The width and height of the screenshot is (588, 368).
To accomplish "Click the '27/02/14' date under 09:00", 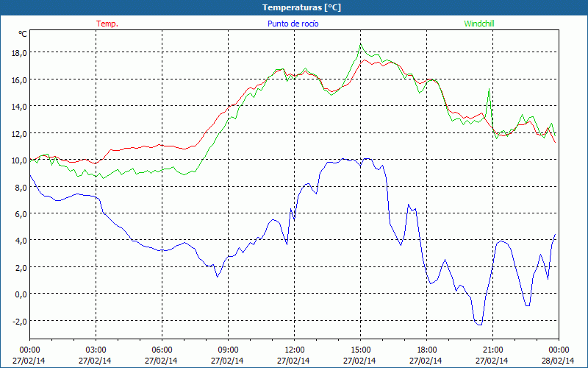I will pyautogui.click(x=227, y=361).
